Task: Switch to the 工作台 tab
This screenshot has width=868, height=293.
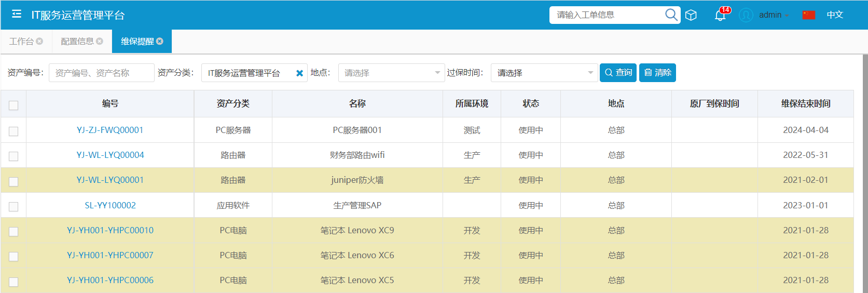Action: [x=21, y=41]
